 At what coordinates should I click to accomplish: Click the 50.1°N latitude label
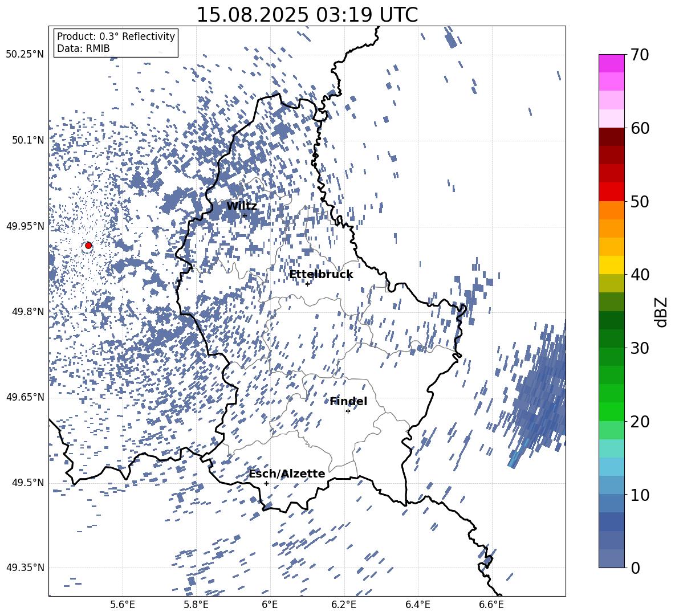[29, 140]
